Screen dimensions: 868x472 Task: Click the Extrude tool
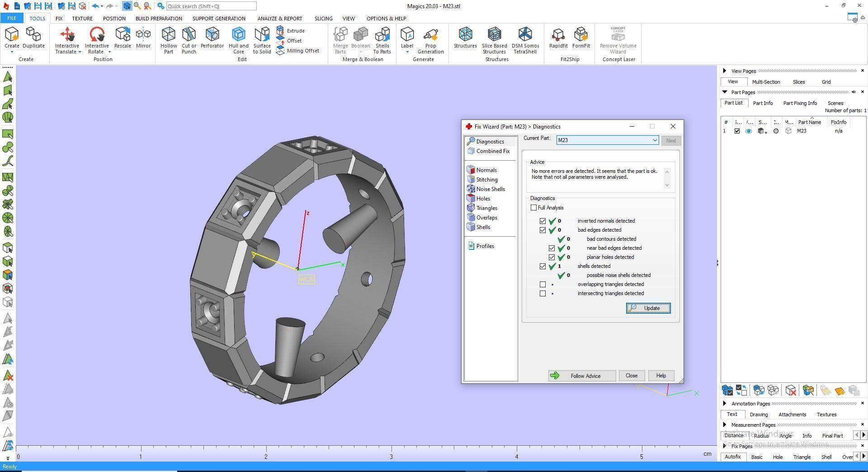(x=291, y=30)
